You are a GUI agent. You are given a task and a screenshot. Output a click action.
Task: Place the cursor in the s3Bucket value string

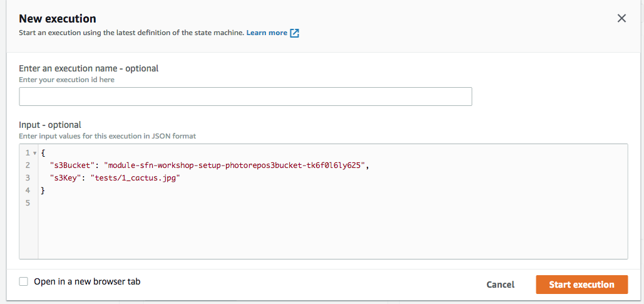pos(235,165)
